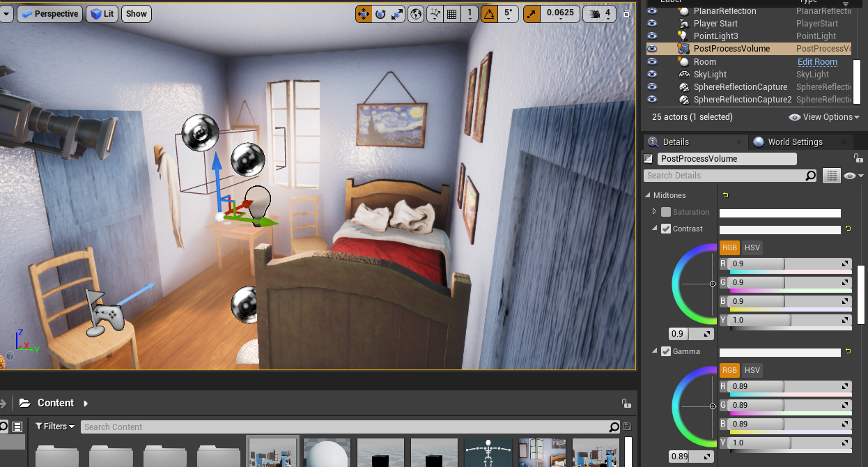This screenshot has height=467, width=868.
Task: Open the Lit view mode menu
Action: point(102,13)
